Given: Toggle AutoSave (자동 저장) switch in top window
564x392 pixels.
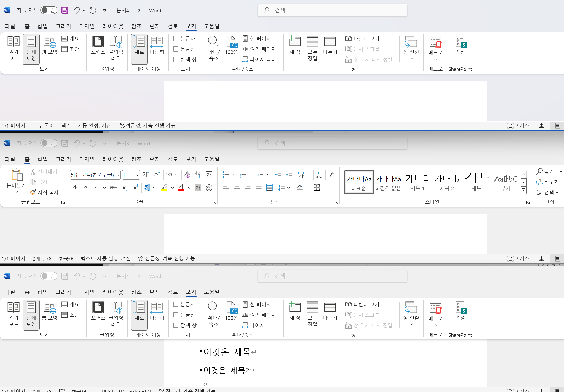Looking at the screenshot, I should 49,10.
